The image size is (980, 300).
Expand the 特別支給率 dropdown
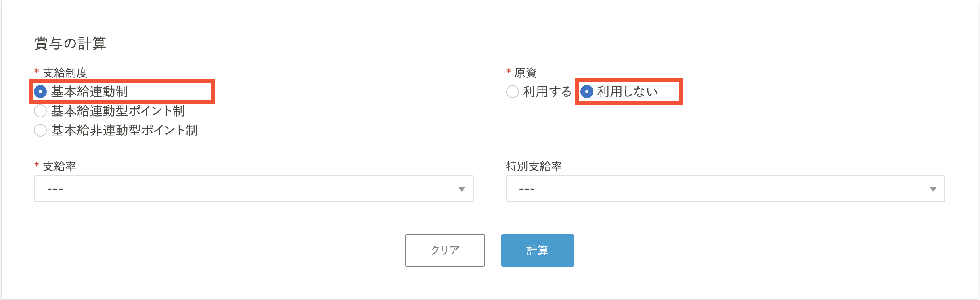coord(725,189)
